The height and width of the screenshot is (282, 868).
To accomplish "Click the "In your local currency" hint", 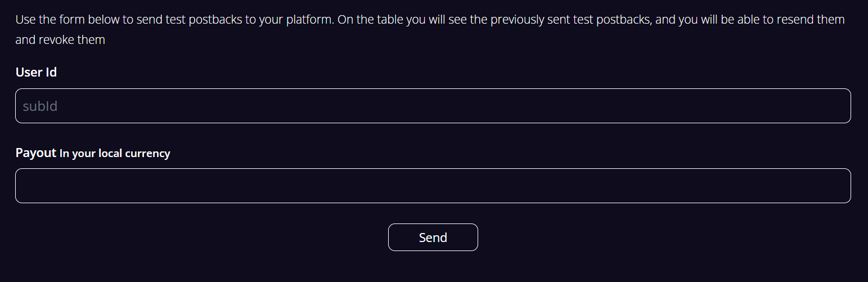I will click(x=115, y=154).
